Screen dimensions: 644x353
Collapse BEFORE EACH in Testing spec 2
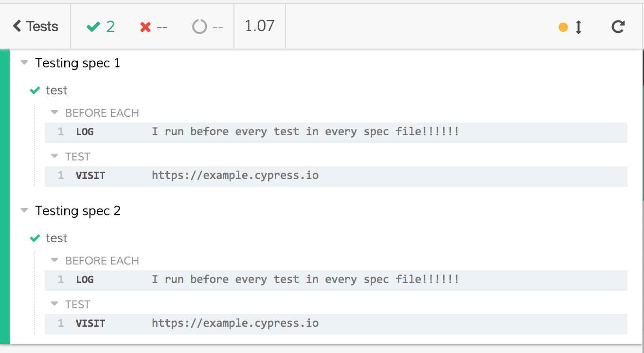[x=54, y=260]
